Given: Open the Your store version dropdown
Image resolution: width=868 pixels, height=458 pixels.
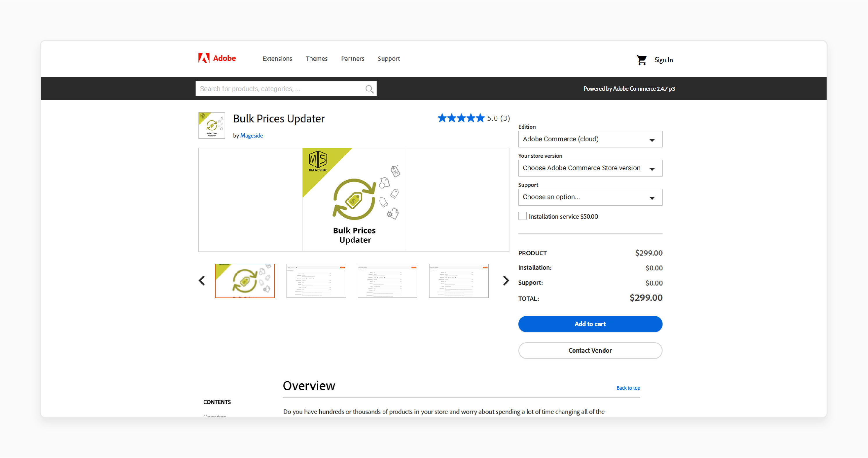Looking at the screenshot, I should (x=590, y=168).
